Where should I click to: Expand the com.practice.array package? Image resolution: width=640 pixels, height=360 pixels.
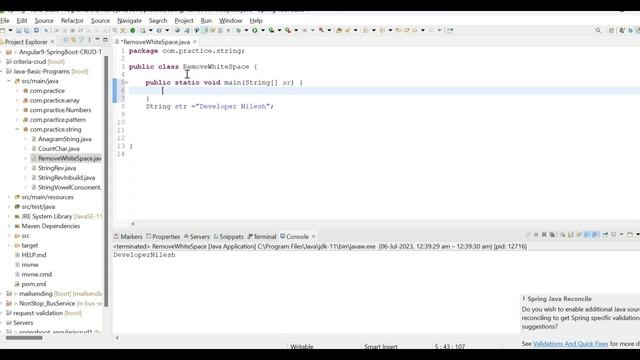point(17,100)
